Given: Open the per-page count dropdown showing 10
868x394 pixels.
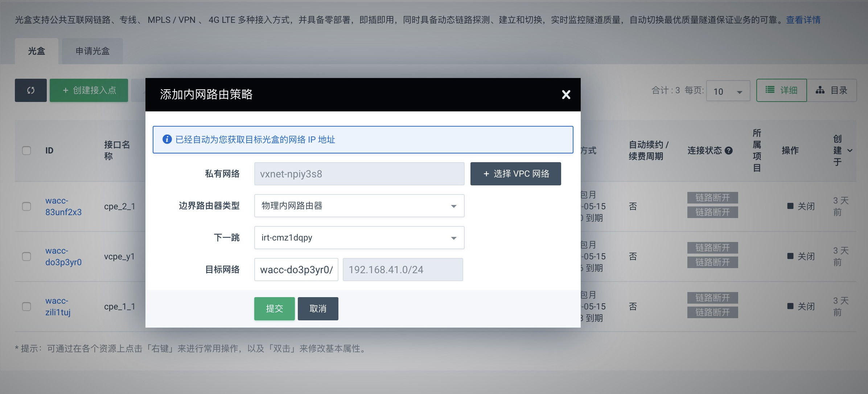Looking at the screenshot, I should pos(728,91).
